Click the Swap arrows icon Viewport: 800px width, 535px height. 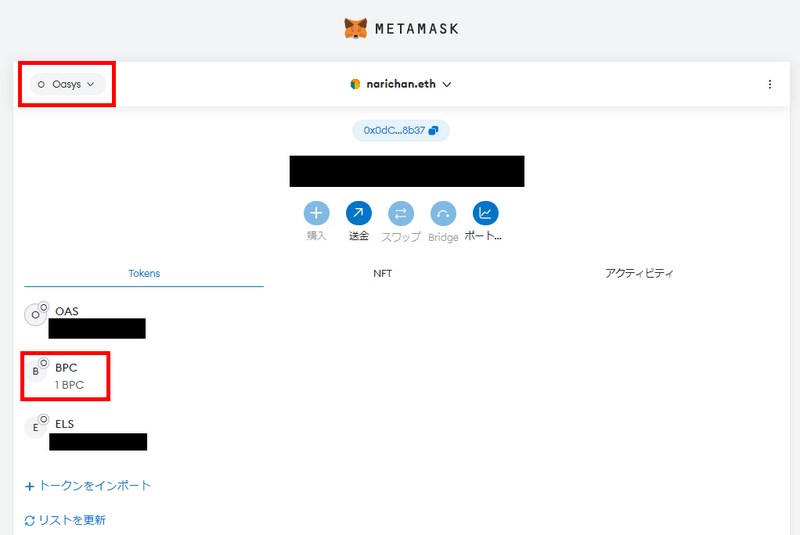400,213
